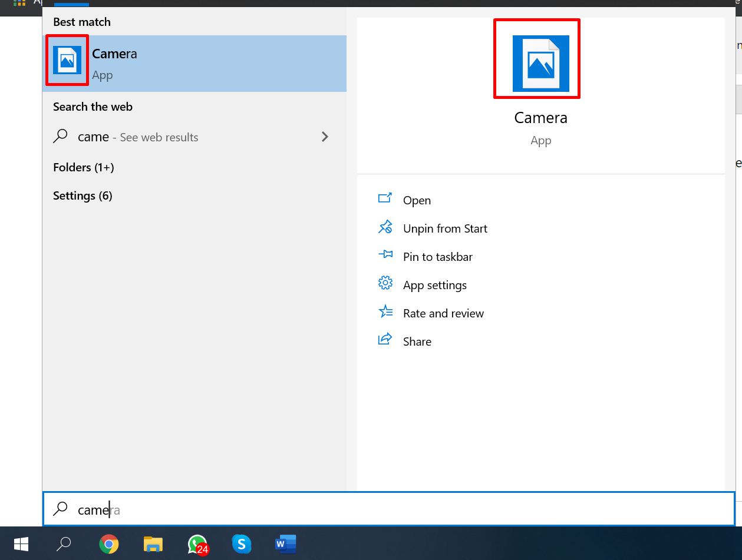The height and width of the screenshot is (560, 742).
Task: Select Open for the Camera app
Action: pyautogui.click(x=417, y=200)
